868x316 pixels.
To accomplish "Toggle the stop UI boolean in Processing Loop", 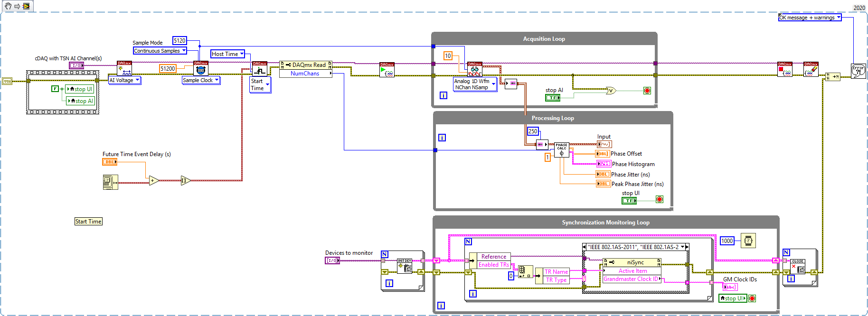I will coord(629,201).
